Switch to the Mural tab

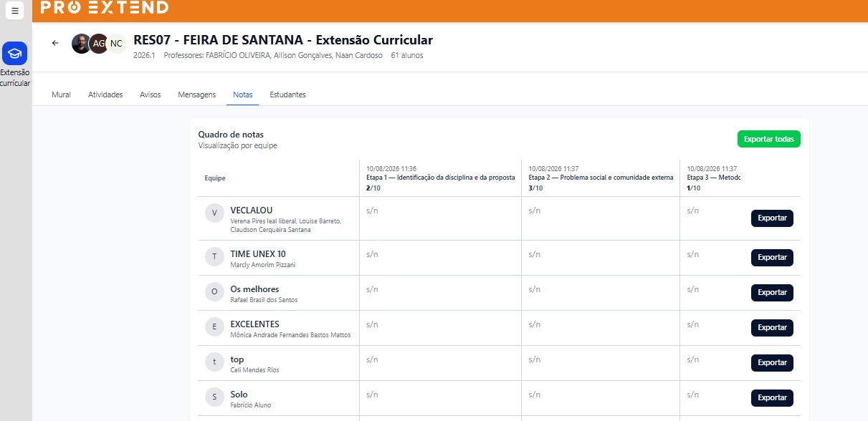tap(61, 95)
